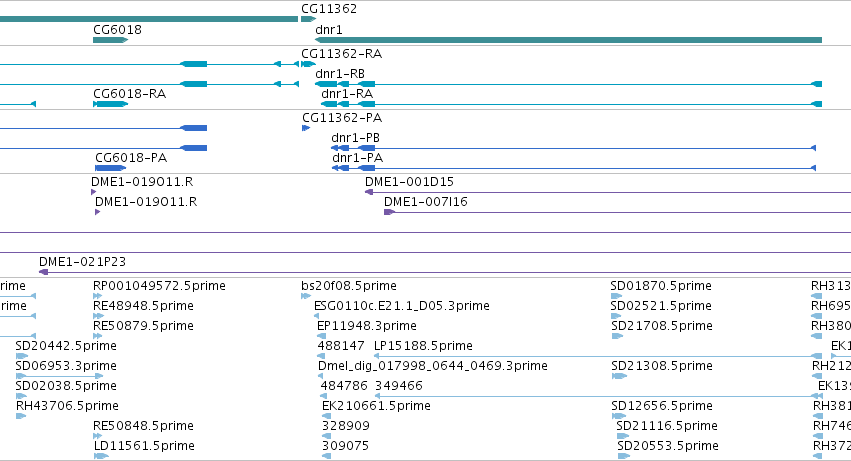The height and width of the screenshot is (461, 851).
Task: Click the SD21116.5prime EST label
Action: [x=666, y=426]
